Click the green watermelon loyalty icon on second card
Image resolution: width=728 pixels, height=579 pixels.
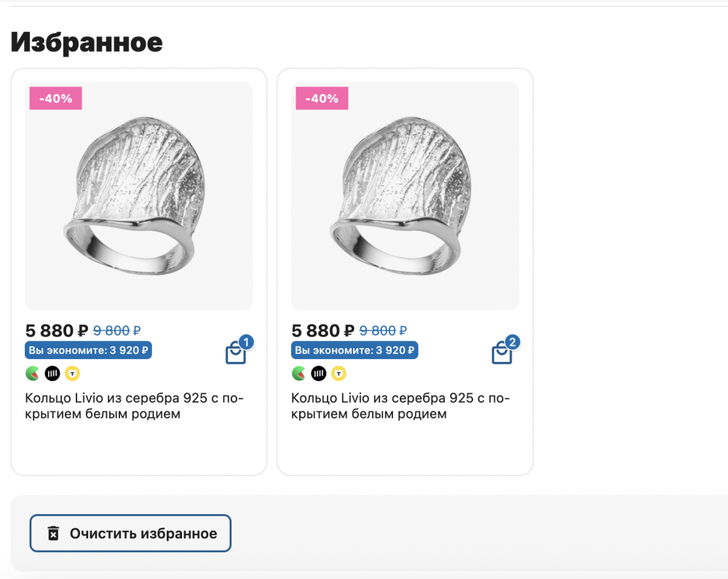[x=298, y=373]
